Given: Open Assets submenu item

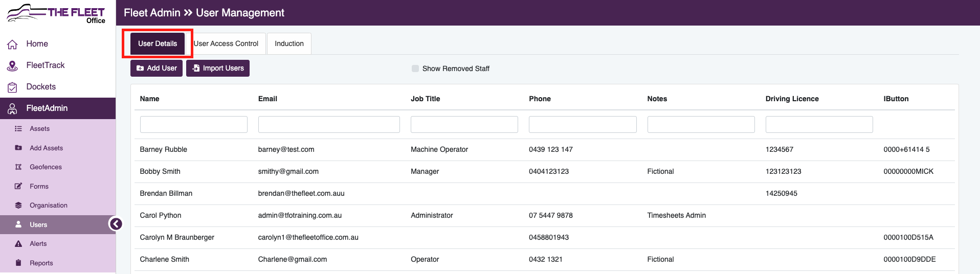Looking at the screenshot, I should tap(58, 129).
